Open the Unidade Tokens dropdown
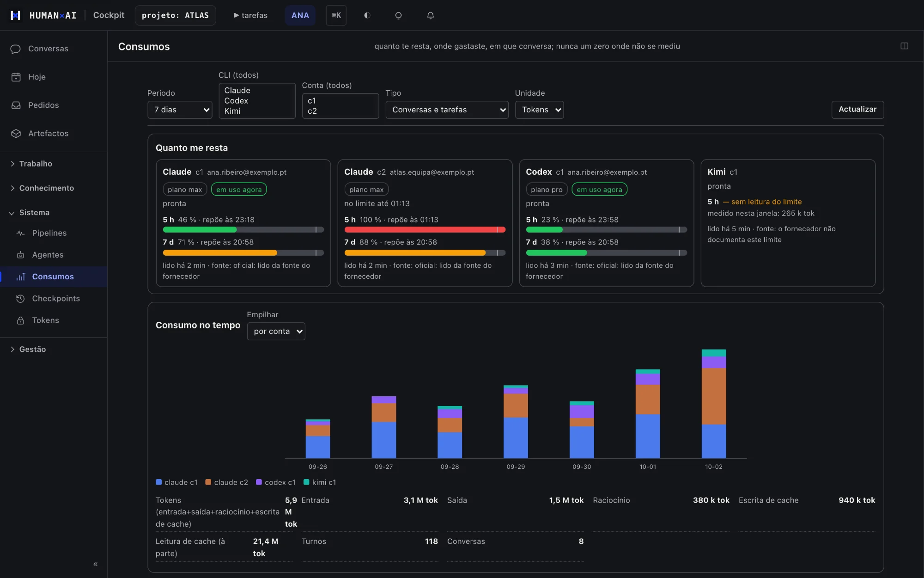The width and height of the screenshot is (924, 578). [x=539, y=110]
